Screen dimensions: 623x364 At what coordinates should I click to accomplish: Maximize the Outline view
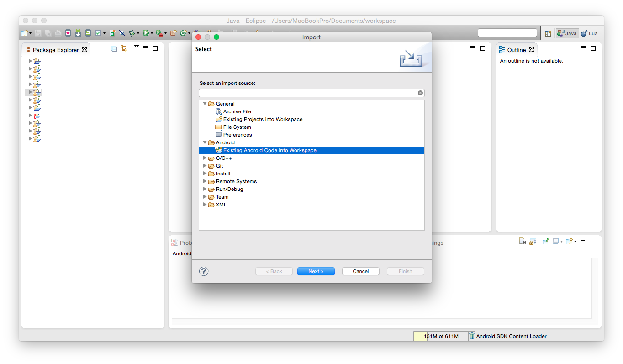593,48
